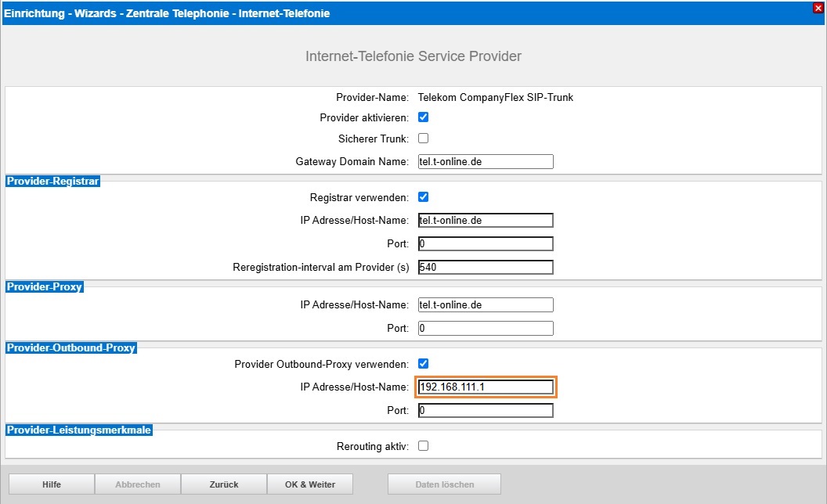Enable the Sicherer Trunk checkbox
The height and width of the screenshot is (504, 827).
pos(423,138)
